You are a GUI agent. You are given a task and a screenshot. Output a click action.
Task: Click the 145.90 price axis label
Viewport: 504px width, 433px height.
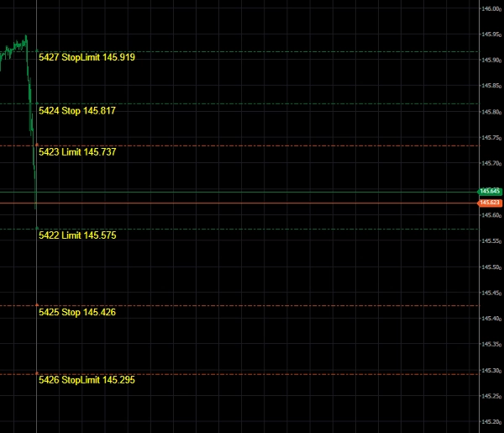tap(491, 60)
